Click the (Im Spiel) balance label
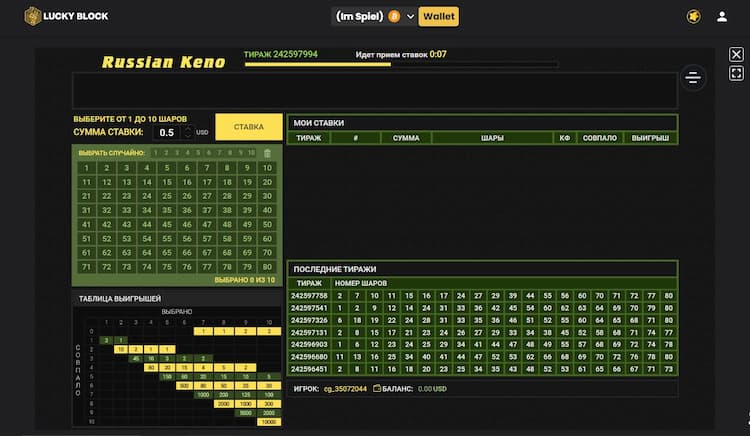The height and width of the screenshot is (436, 750). [360, 17]
